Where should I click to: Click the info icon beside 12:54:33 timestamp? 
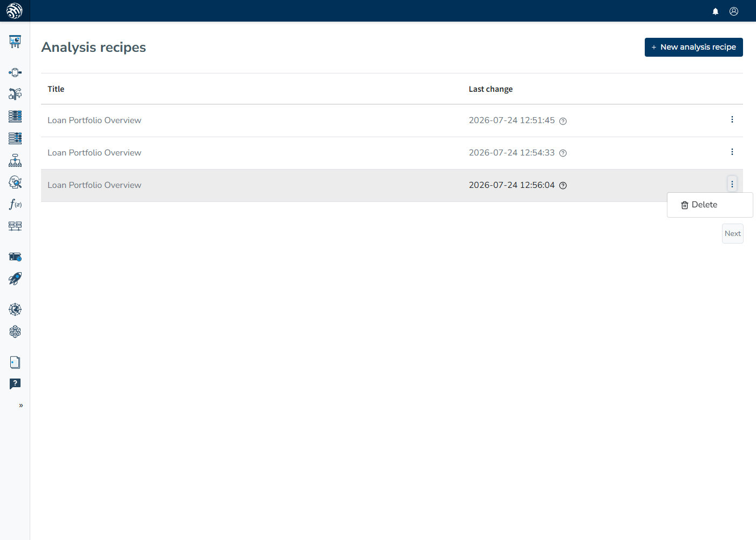563,153
